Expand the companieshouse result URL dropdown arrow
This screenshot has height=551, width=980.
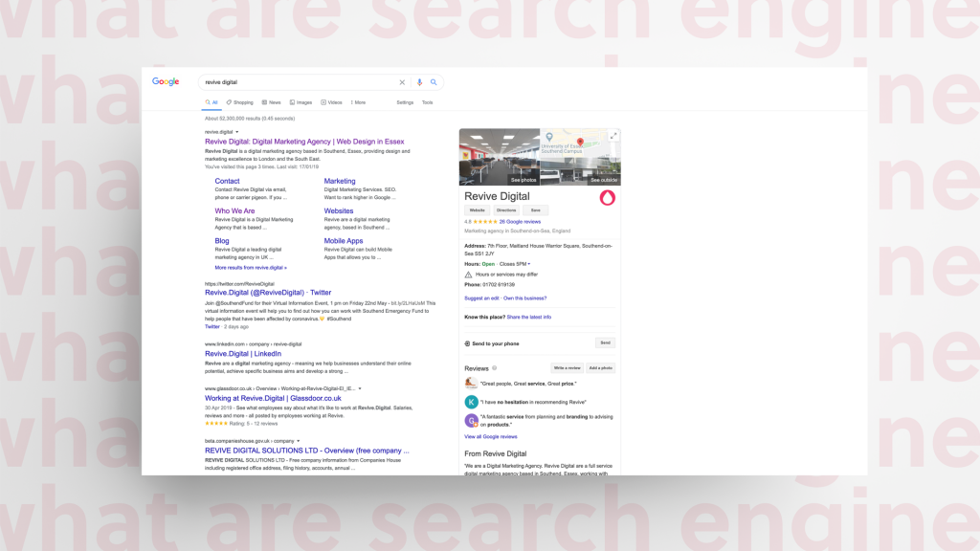point(299,441)
